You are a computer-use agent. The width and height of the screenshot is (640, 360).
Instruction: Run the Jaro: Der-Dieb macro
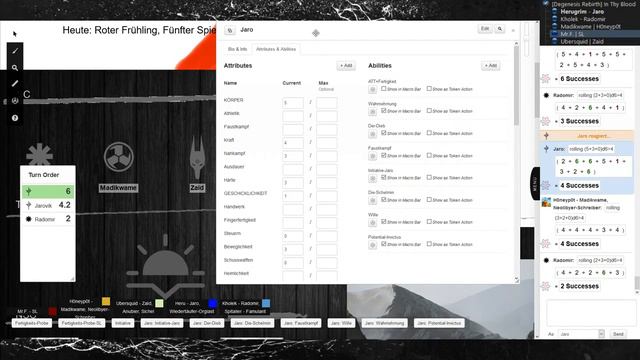(x=207, y=323)
